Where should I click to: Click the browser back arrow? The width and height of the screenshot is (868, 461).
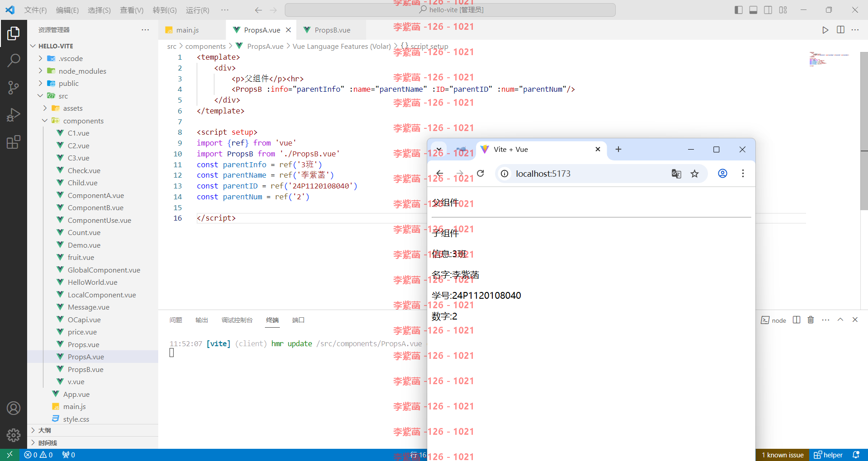(439, 174)
